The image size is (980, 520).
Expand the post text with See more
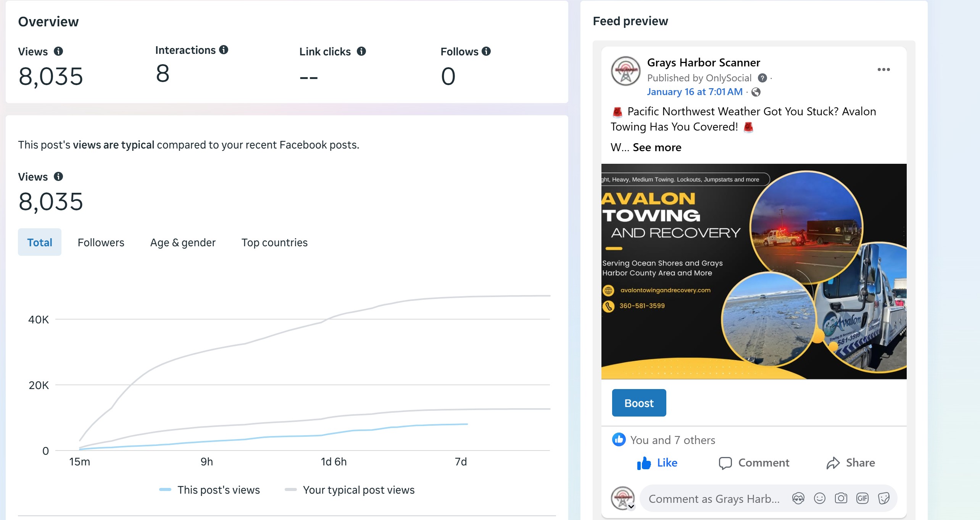click(x=657, y=147)
